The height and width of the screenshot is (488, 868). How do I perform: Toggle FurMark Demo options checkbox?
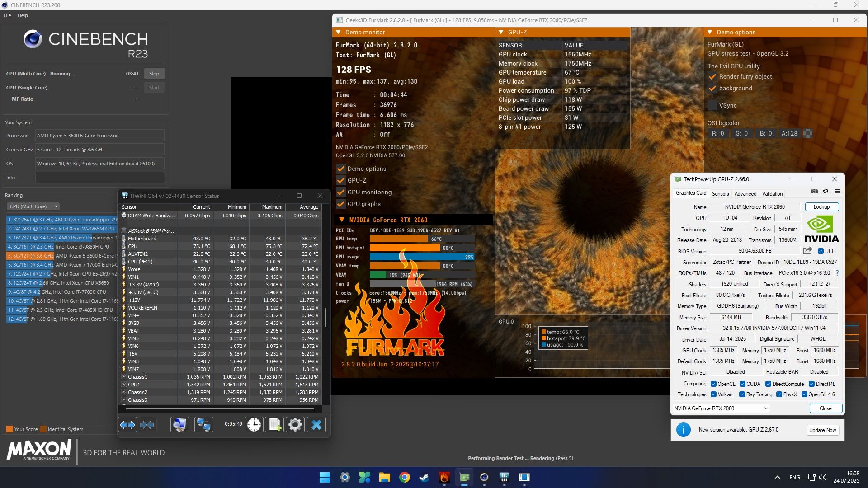[x=341, y=169]
